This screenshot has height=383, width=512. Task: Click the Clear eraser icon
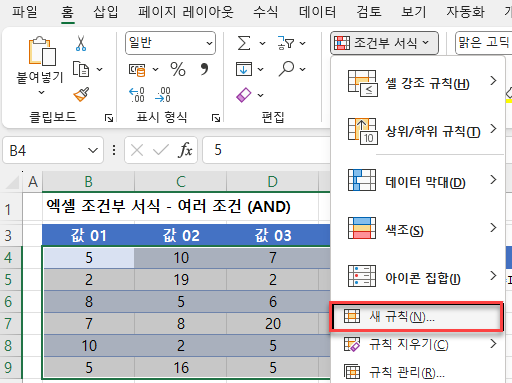244,95
